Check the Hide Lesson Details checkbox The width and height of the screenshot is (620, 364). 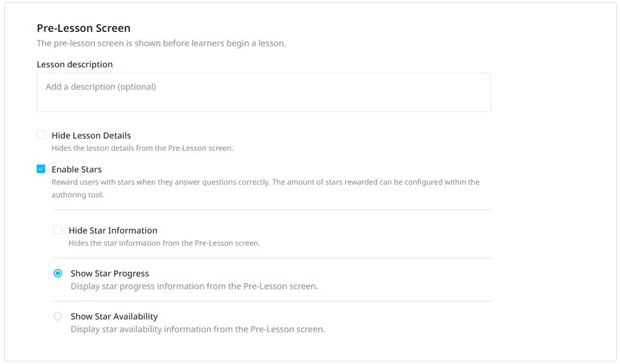(41, 135)
